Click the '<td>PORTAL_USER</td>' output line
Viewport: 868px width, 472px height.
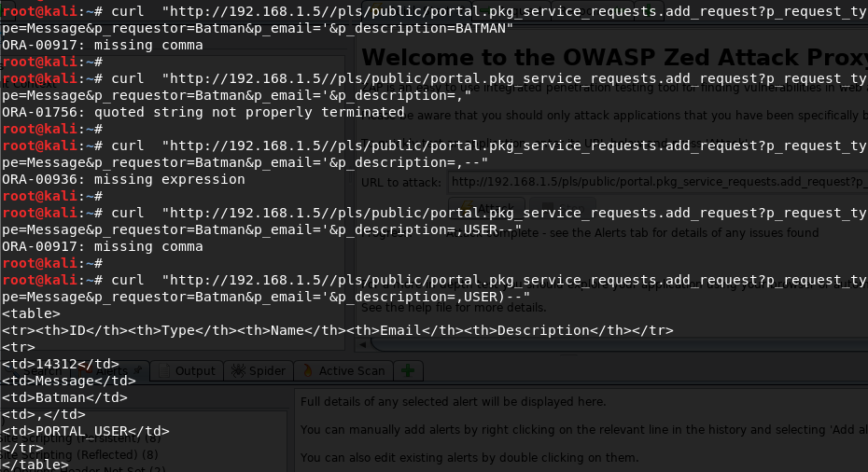coord(86,431)
